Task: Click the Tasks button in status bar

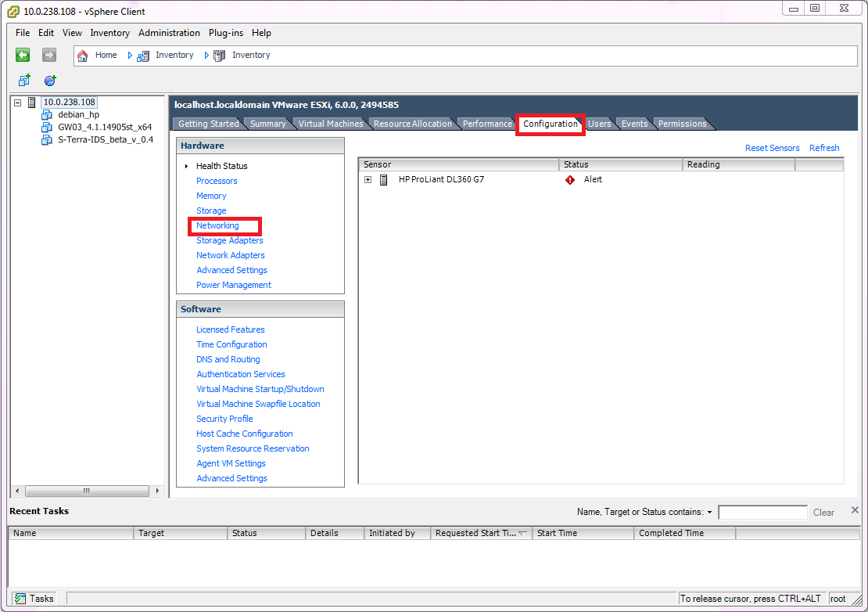Action: (34, 598)
